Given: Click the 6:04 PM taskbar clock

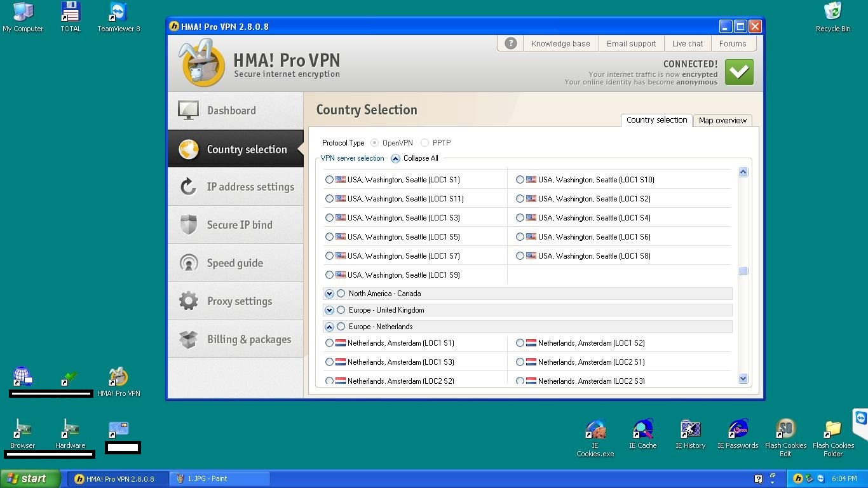Looking at the screenshot, I should point(844,478).
